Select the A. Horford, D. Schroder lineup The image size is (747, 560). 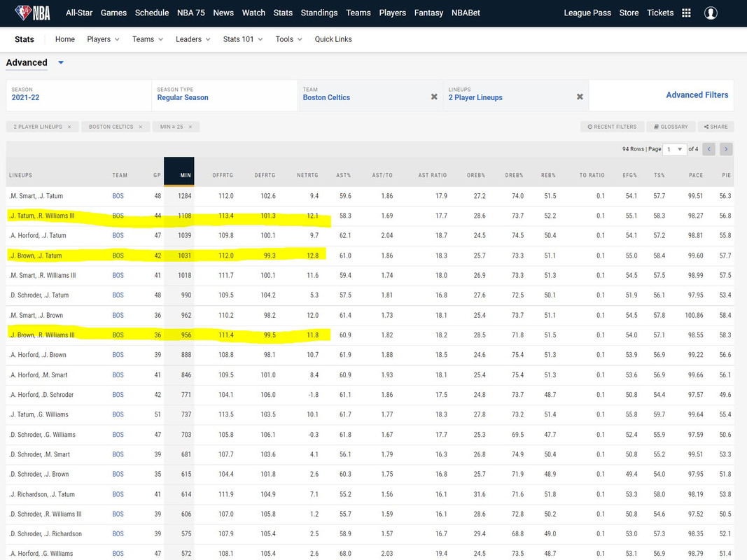point(41,395)
